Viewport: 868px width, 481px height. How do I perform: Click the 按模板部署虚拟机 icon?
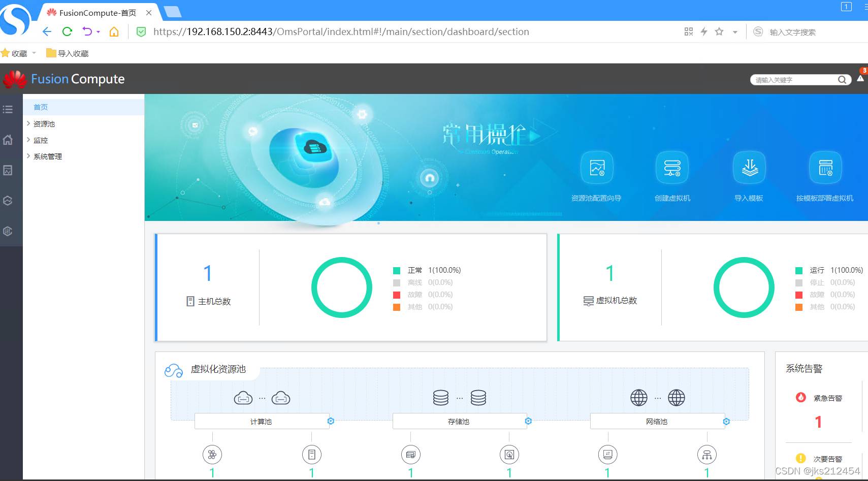pos(825,168)
